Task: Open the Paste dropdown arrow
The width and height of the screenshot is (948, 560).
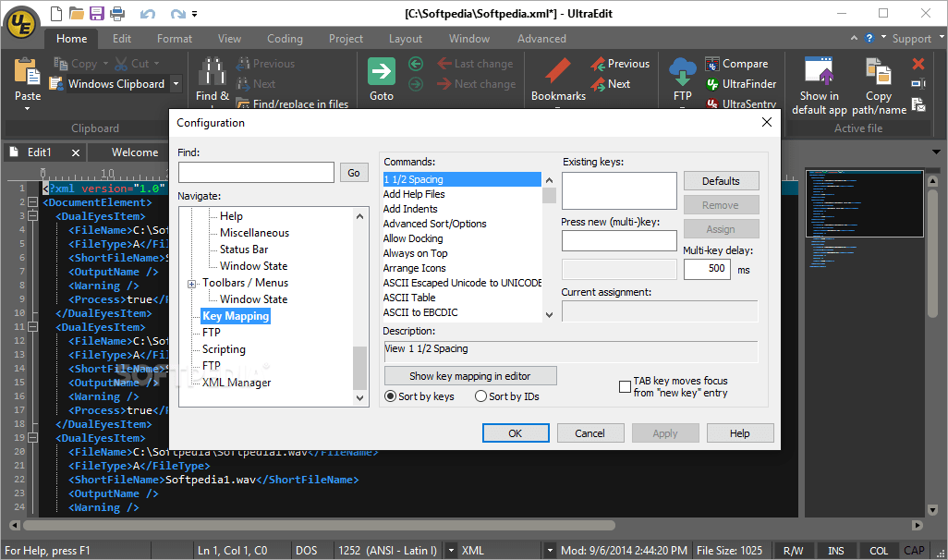Action: (x=27, y=109)
